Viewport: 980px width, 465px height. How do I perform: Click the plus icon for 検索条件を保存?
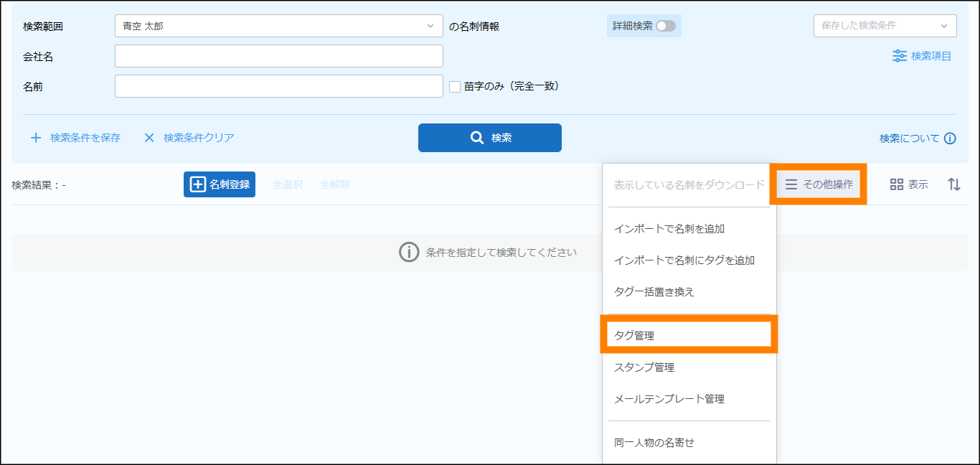pyautogui.click(x=36, y=138)
